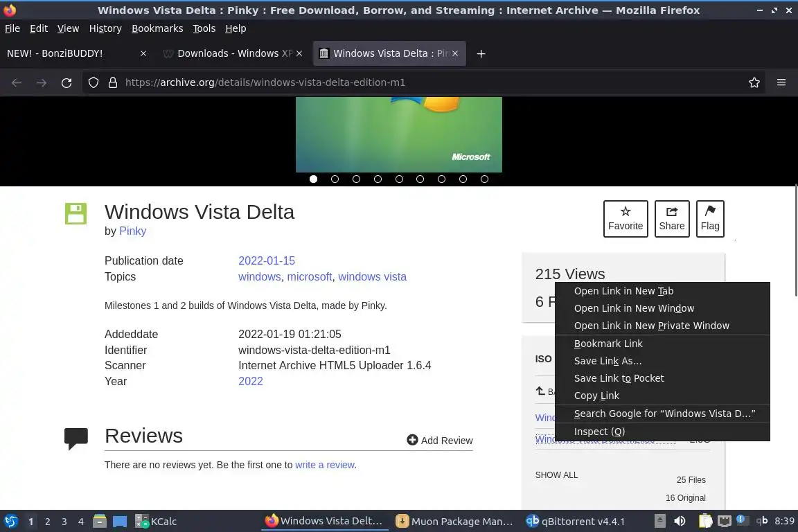Select the fourth carousel dot
This screenshot has width=798, height=532.
(378, 179)
